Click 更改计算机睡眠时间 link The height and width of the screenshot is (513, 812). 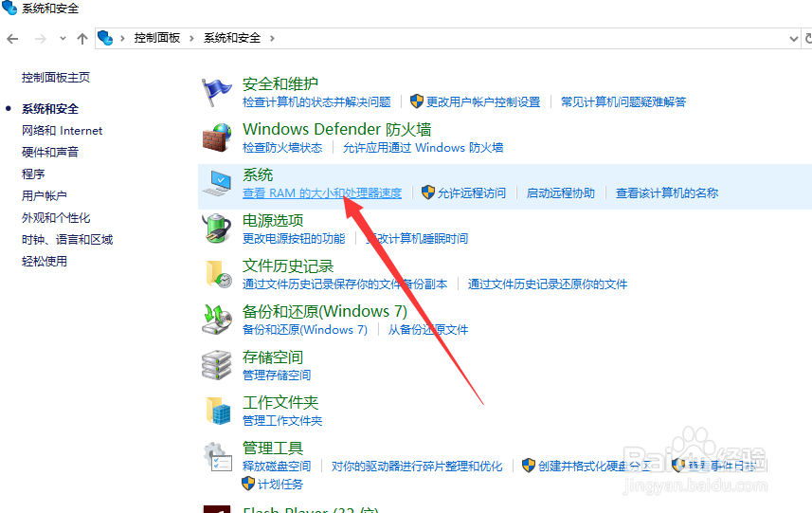coord(417,239)
